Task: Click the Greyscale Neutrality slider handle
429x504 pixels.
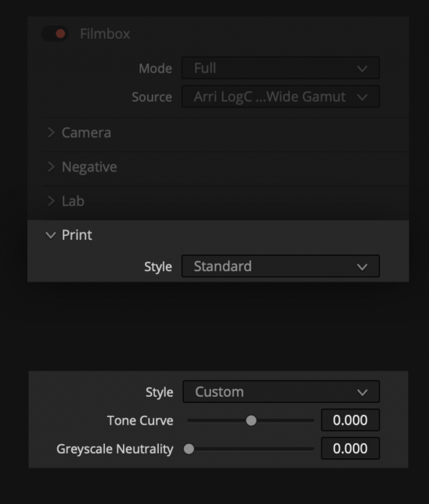Action: click(189, 449)
